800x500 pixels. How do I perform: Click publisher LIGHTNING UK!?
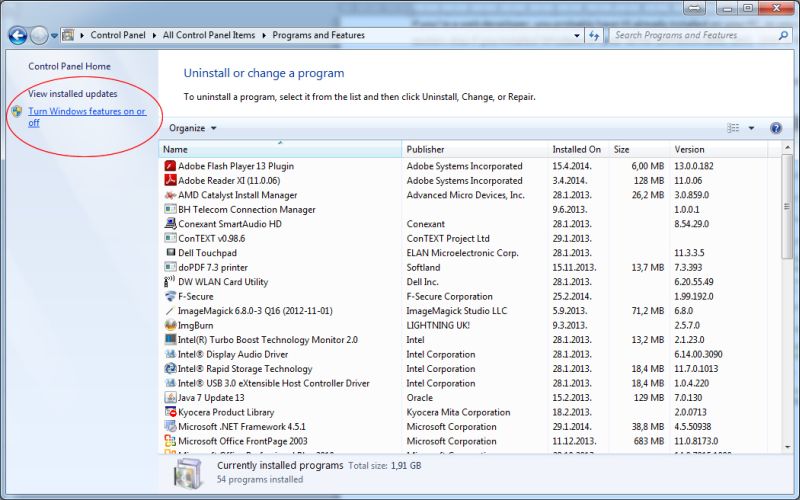(438, 325)
